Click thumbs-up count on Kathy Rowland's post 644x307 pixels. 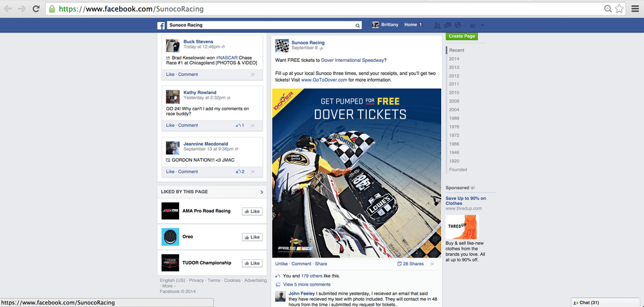tap(240, 125)
